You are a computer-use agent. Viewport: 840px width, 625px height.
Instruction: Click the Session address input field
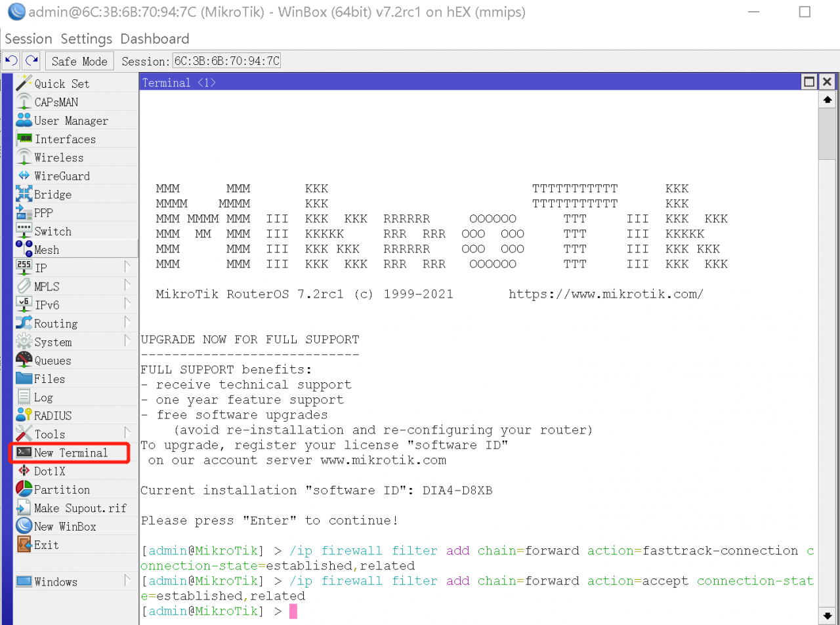226,60
